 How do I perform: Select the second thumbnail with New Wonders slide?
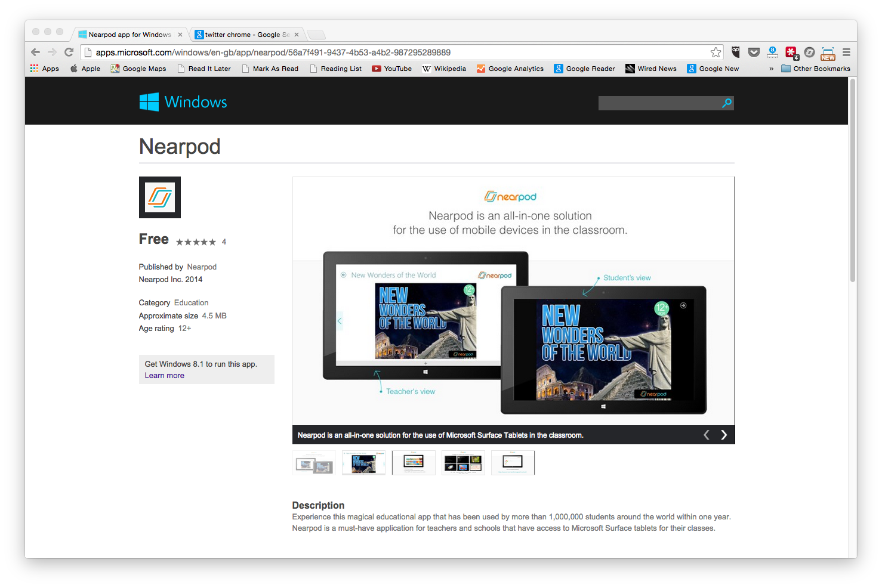click(x=364, y=463)
